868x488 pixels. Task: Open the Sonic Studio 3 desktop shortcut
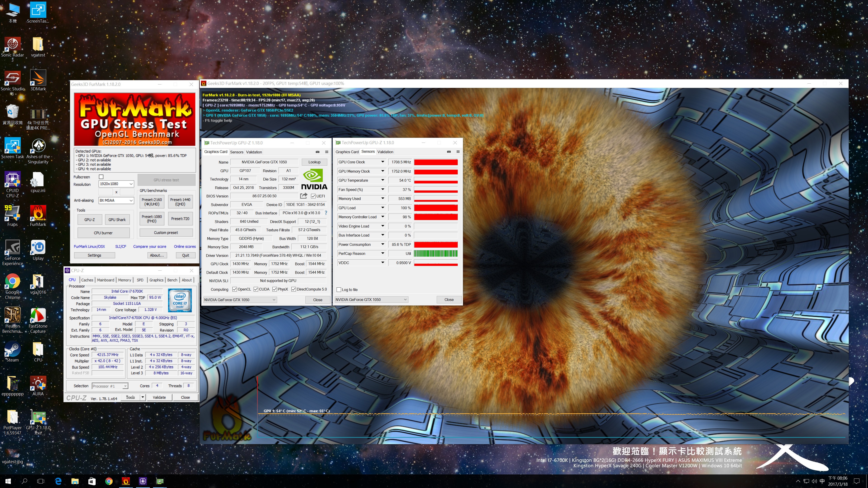pos(12,83)
